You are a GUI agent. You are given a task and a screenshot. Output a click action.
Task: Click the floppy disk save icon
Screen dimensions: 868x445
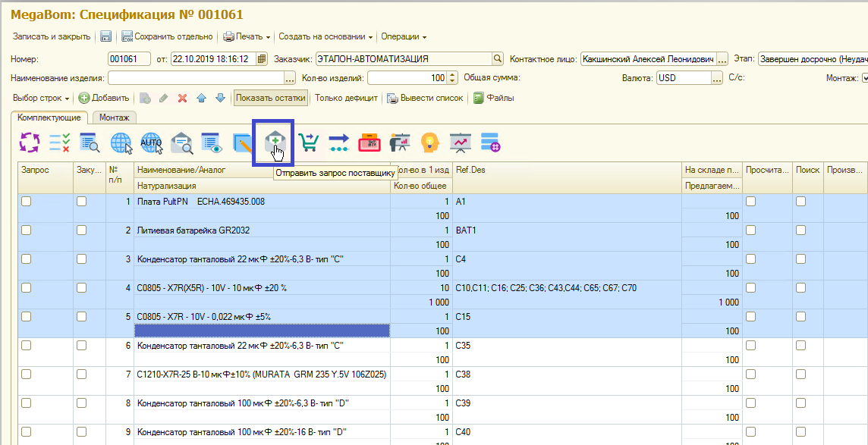click(106, 36)
